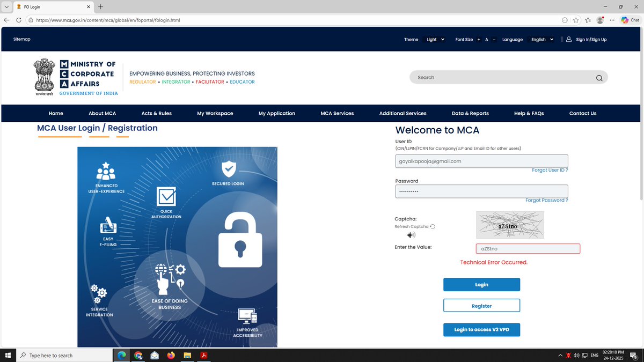Open the About MCA menu
Image resolution: width=644 pixels, height=362 pixels.
coord(102,113)
